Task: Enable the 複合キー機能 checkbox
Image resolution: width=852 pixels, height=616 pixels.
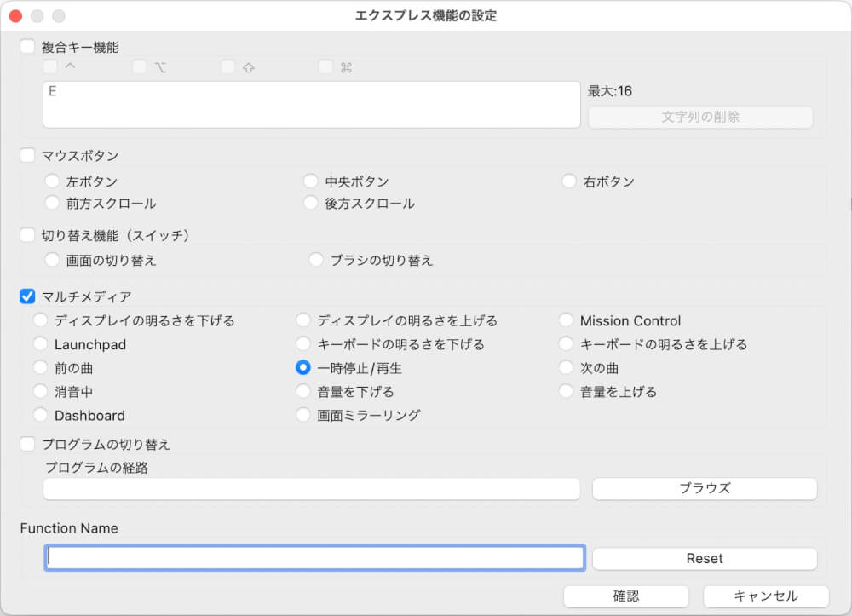Action: tap(27, 47)
